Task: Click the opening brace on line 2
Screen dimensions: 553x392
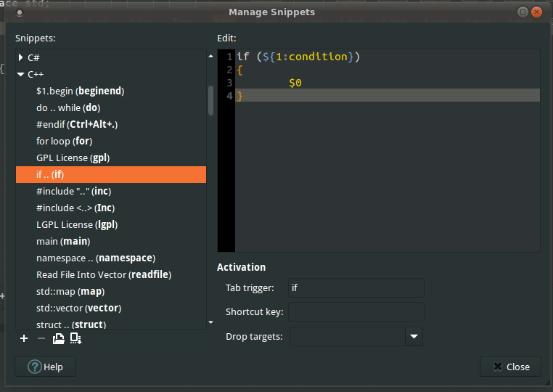Action: (x=239, y=70)
